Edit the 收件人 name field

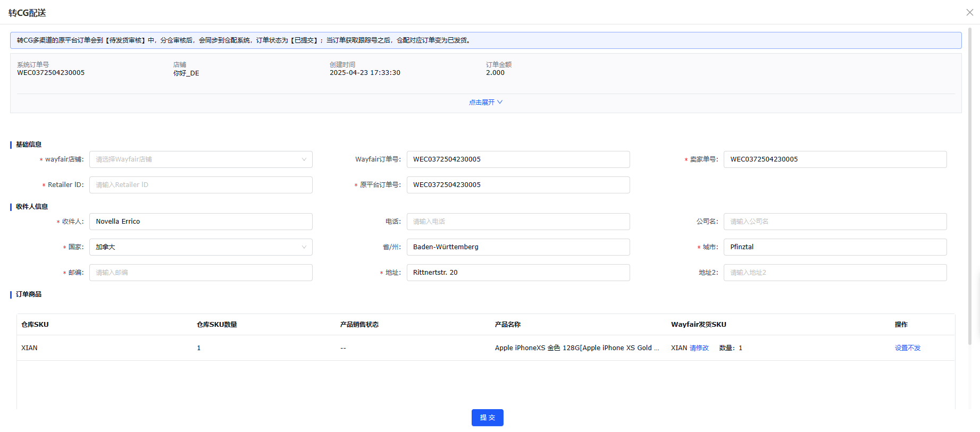click(200, 222)
